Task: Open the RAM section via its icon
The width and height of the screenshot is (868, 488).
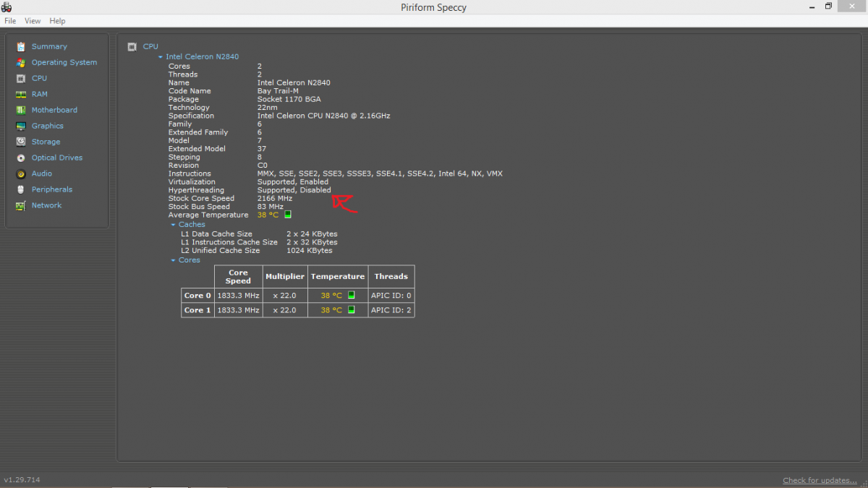Action: 20,94
